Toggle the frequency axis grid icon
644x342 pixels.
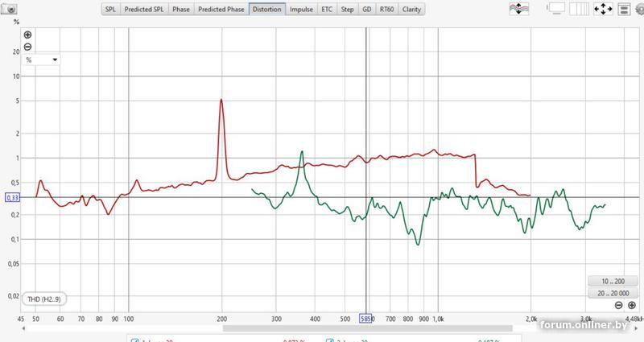(x=580, y=9)
